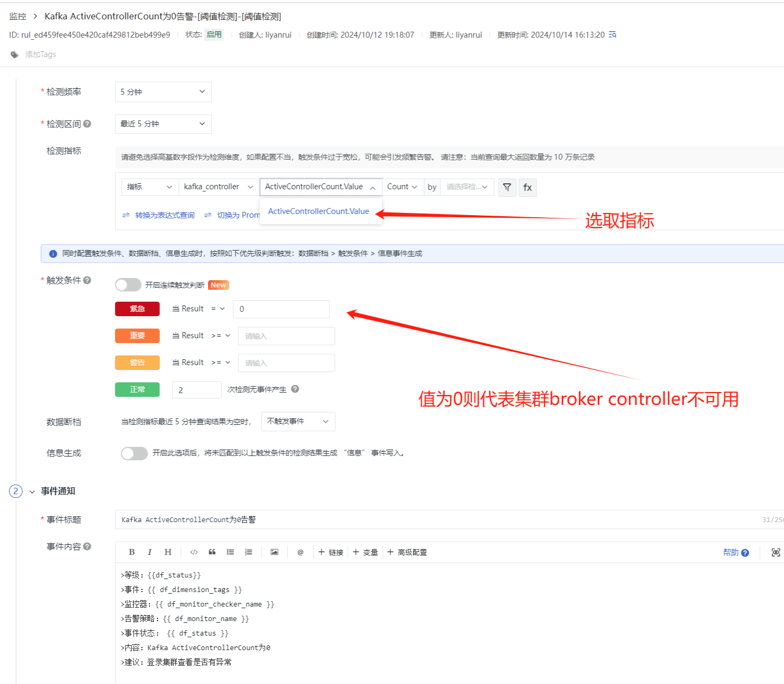Open the >= operator dropdown for 警告
Screen dimensions: 784x684
coord(221,362)
